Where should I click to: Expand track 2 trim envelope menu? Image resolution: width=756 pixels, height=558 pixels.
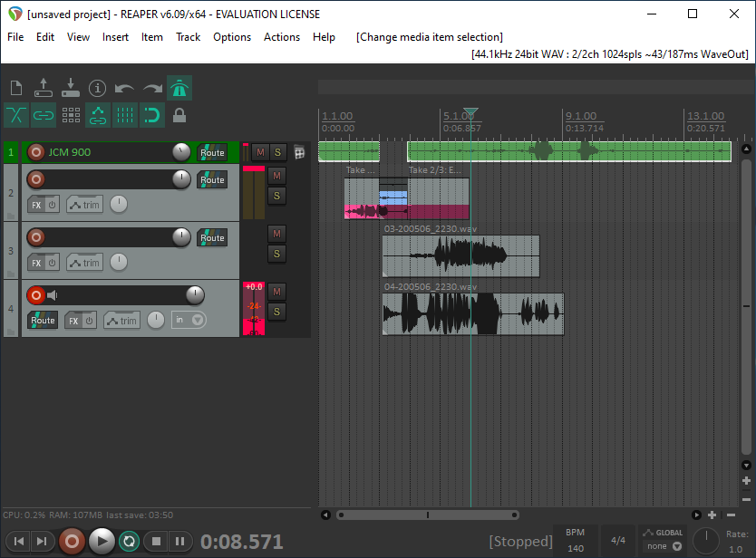(x=85, y=205)
